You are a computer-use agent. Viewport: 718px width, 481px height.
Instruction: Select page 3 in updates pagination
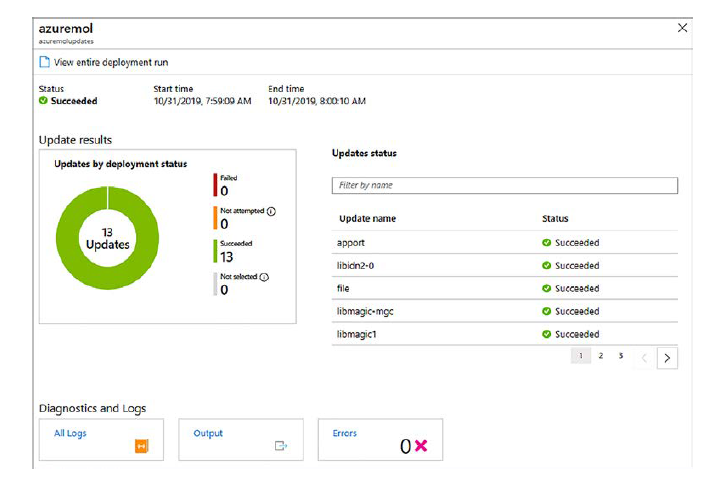620,355
